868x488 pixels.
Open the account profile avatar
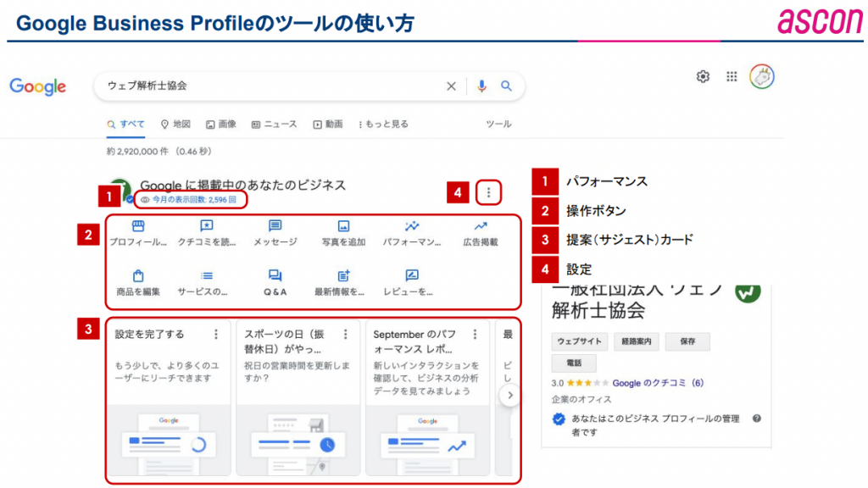click(762, 76)
